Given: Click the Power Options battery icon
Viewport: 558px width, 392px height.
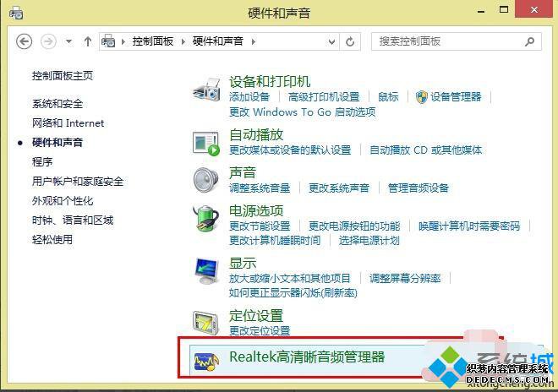Looking at the screenshot, I should coord(205,217).
